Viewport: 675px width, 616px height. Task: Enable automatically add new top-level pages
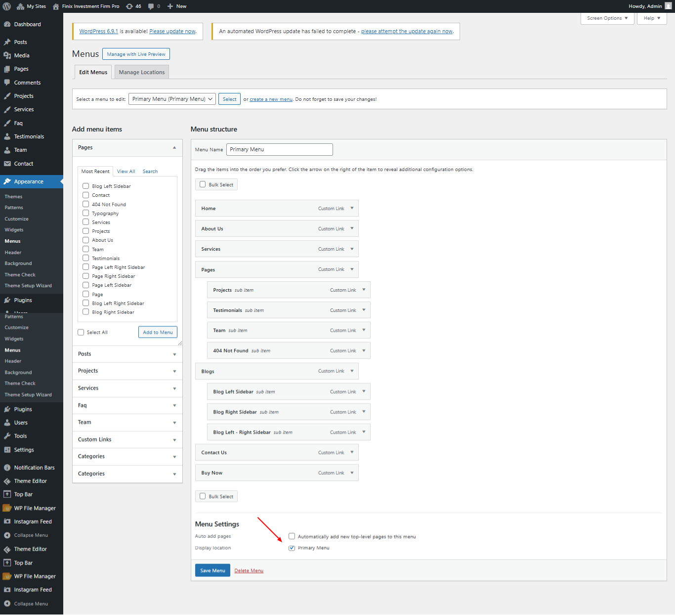(292, 536)
